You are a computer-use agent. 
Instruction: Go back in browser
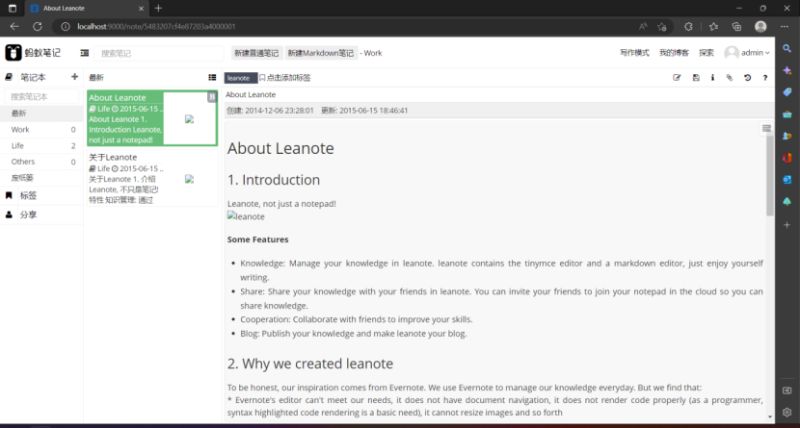coord(14,27)
